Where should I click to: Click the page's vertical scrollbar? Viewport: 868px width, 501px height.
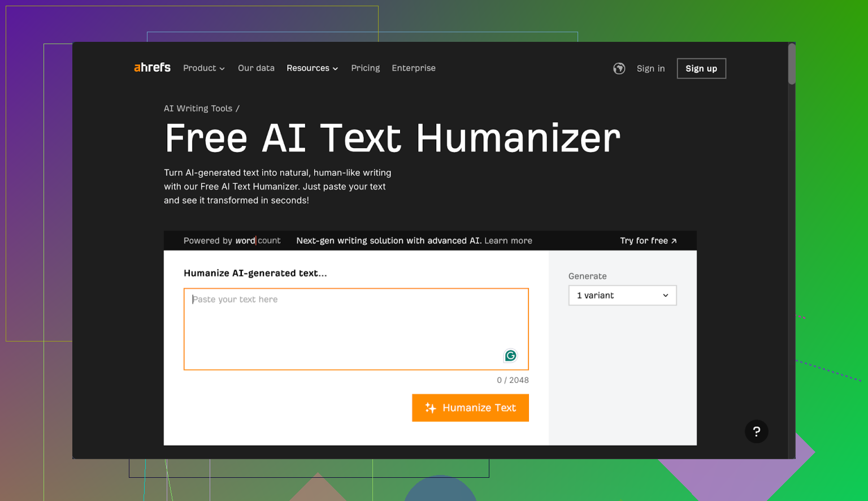click(x=792, y=65)
